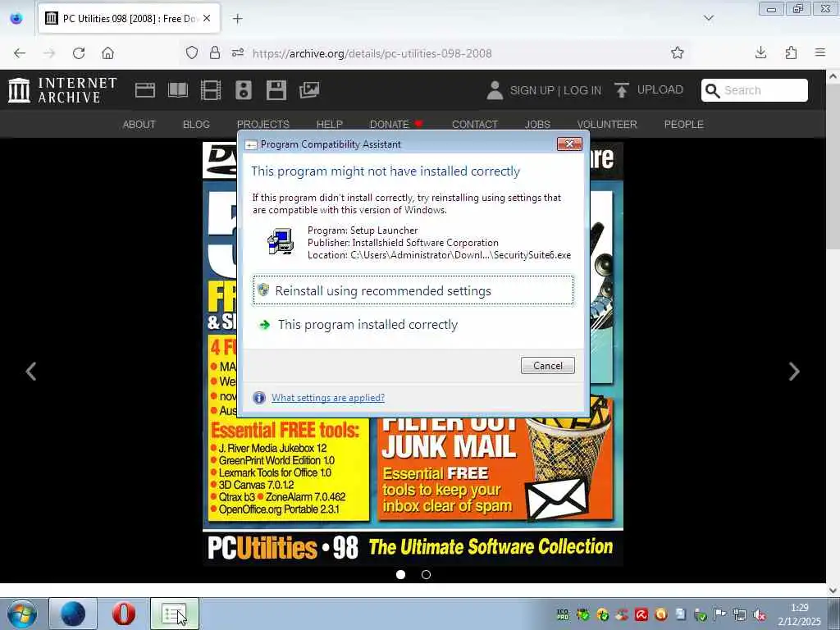Bookmark this page with the star
The width and height of the screenshot is (840, 630).
(677, 52)
